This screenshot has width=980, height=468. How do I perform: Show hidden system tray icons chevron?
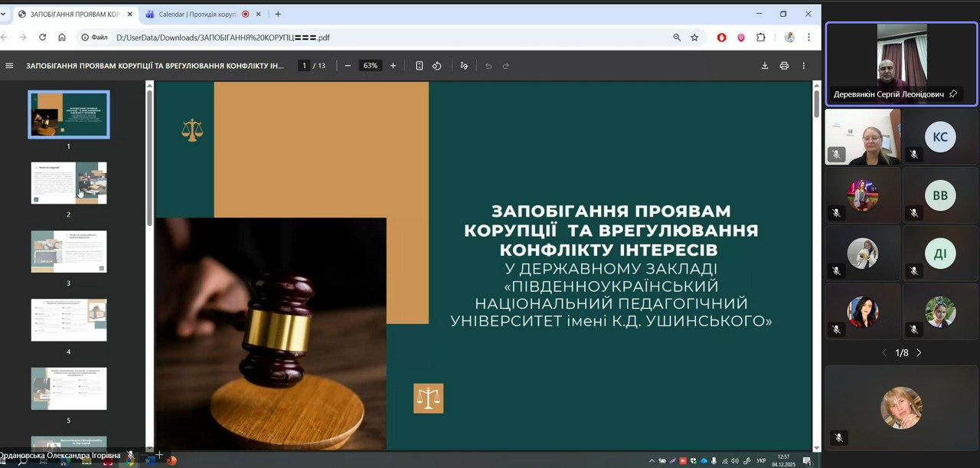coord(652,461)
